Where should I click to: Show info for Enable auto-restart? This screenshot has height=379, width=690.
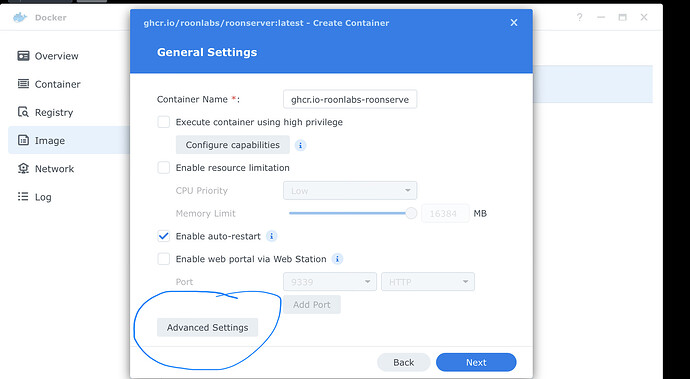272,236
